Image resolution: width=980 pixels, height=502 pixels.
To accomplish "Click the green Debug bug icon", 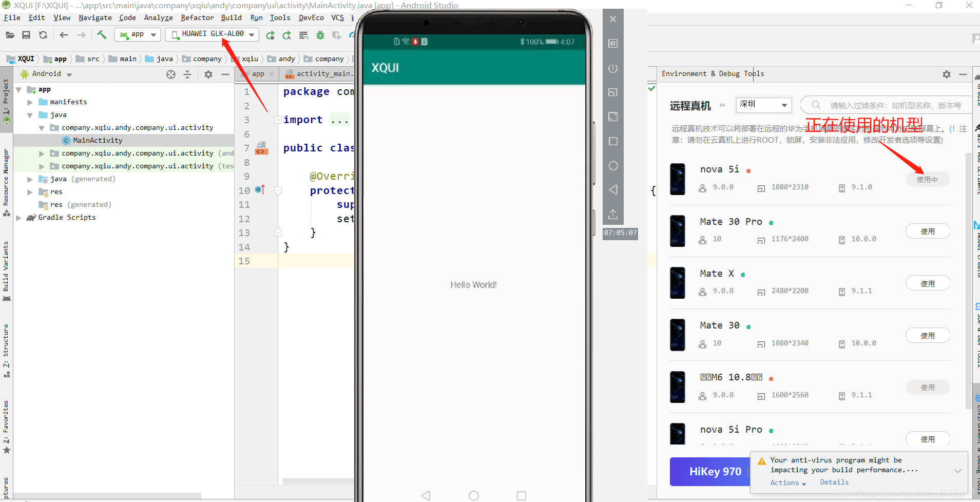I will coord(320,35).
